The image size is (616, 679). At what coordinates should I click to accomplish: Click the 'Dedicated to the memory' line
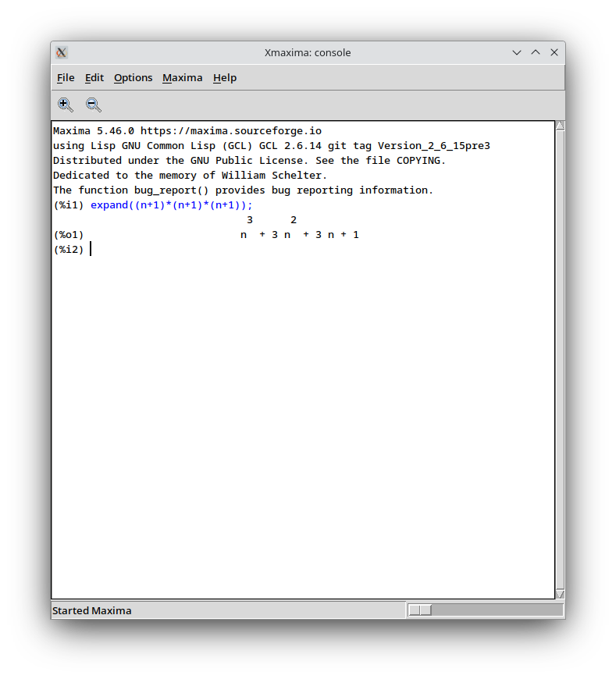(190, 176)
